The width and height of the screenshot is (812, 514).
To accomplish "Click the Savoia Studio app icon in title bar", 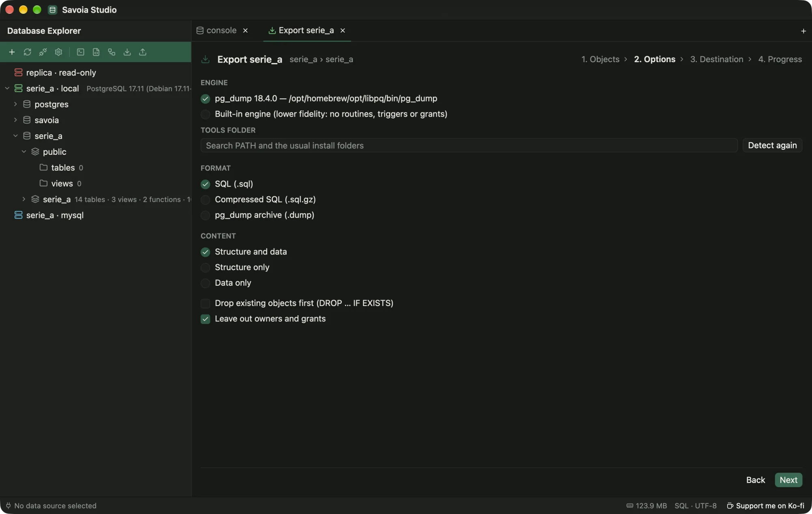I will click(x=52, y=10).
